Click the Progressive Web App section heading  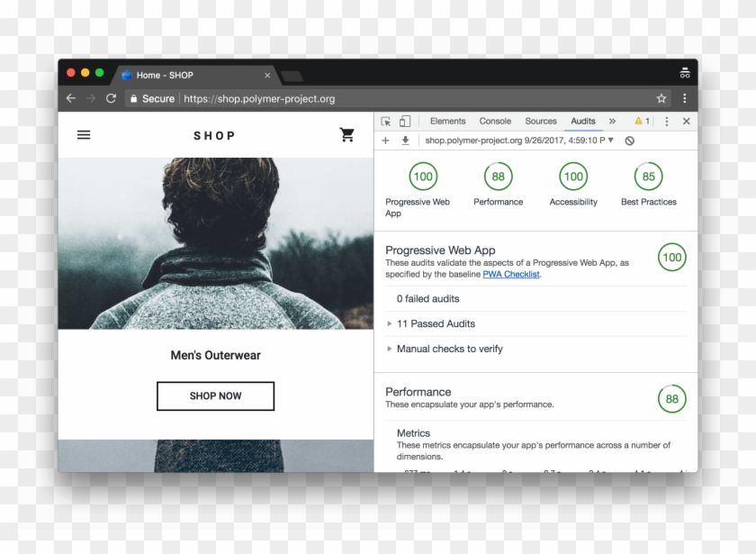[440, 250]
